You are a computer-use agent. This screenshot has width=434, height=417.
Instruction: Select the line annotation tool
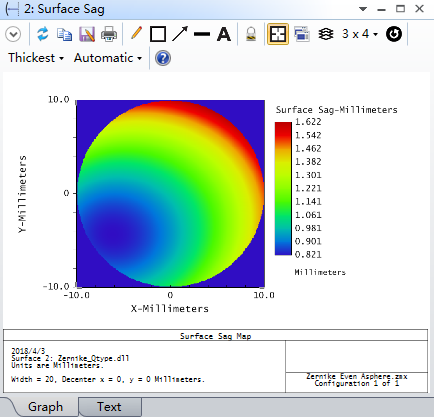[x=202, y=34]
